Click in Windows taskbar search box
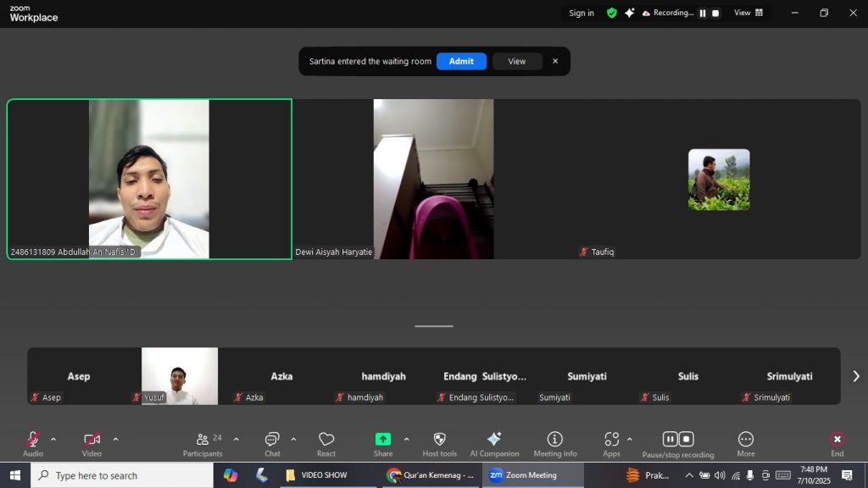This screenshot has height=488, width=868. [122, 475]
